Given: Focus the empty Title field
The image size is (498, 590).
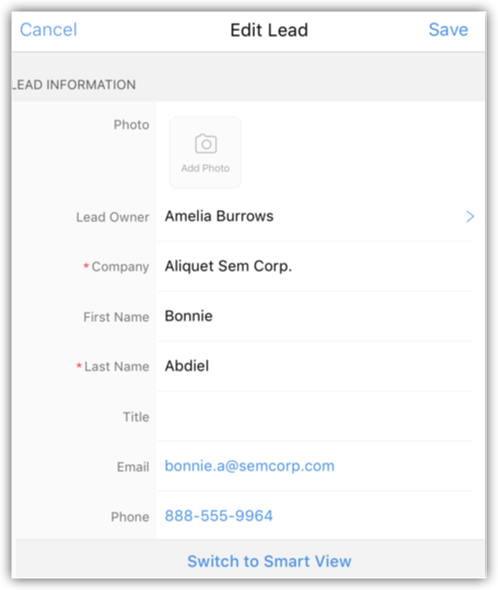Looking at the screenshot, I should click(x=315, y=416).
